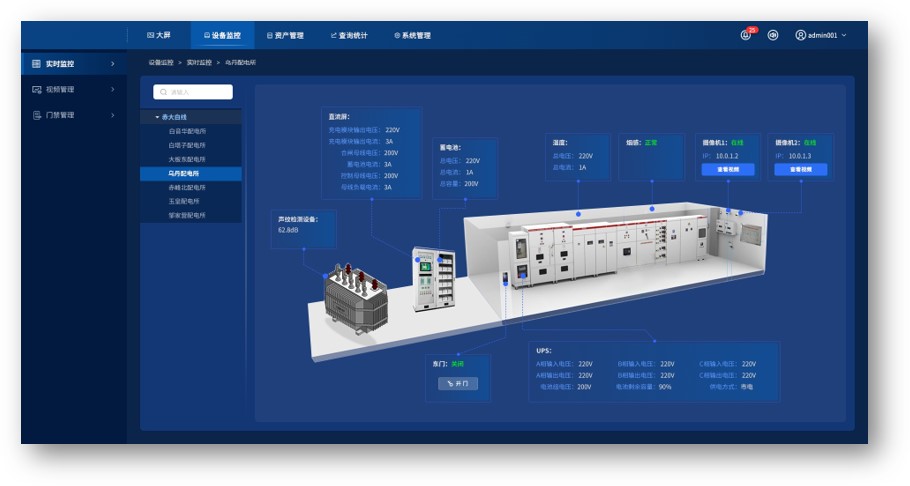Screen dimensions: 910x486
Task: Select 白音华配电所 in the station tree
Action: [187, 131]
